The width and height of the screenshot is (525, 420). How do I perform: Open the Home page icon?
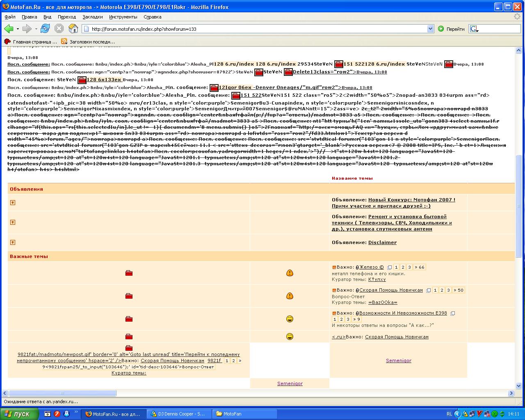coord(73,28)
